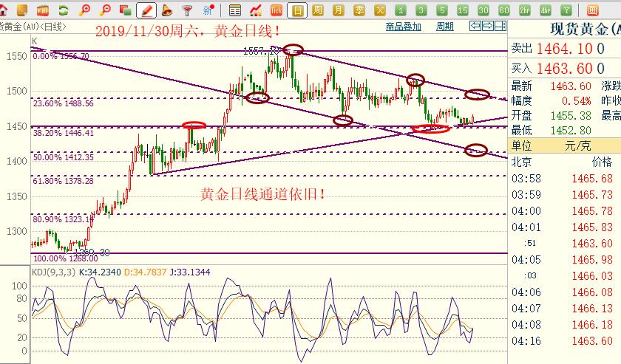The image size is (621, 364).
Task: Click the 100.00% 1268.00 Fibonacci label
Action: (65, 258)
